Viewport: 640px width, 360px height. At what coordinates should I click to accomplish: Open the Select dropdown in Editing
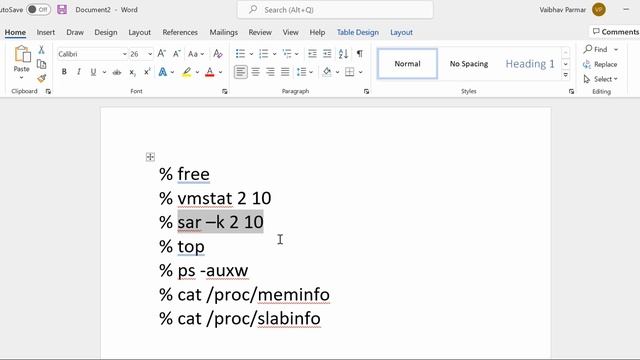coord(600,79)
